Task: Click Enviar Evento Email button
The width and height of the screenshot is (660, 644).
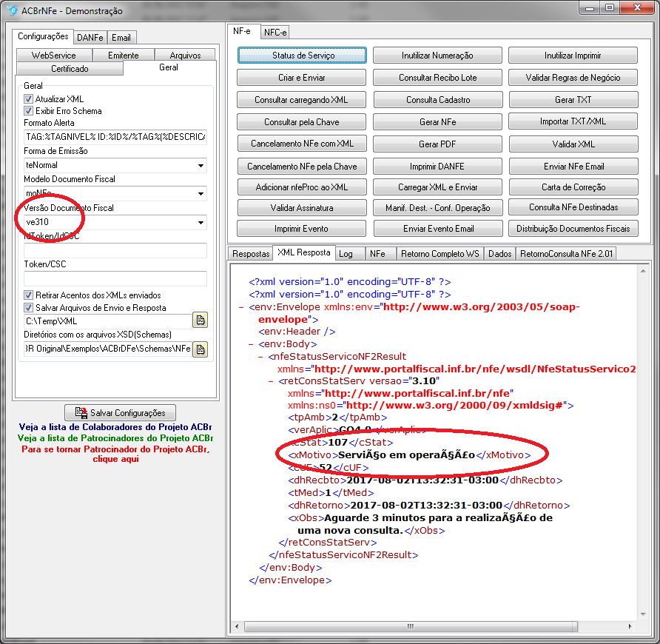Action: [438, 229]
